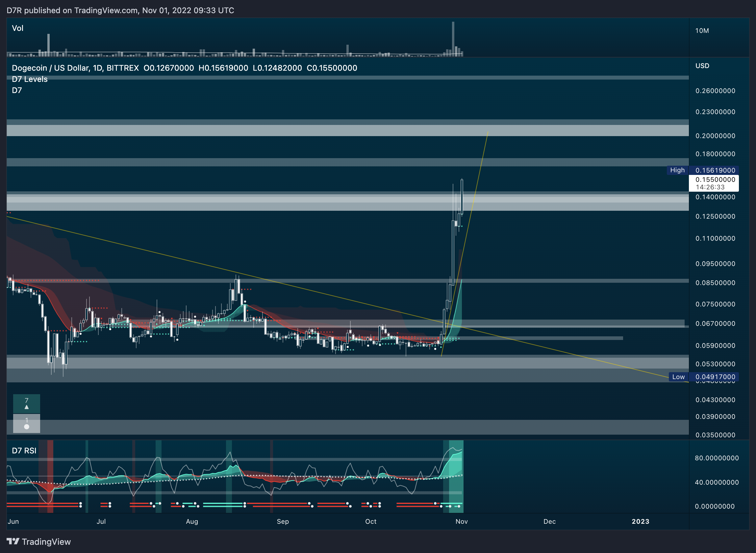Click the 0.12500000 price axis value

pyautogui.click(x=715, y=217)
